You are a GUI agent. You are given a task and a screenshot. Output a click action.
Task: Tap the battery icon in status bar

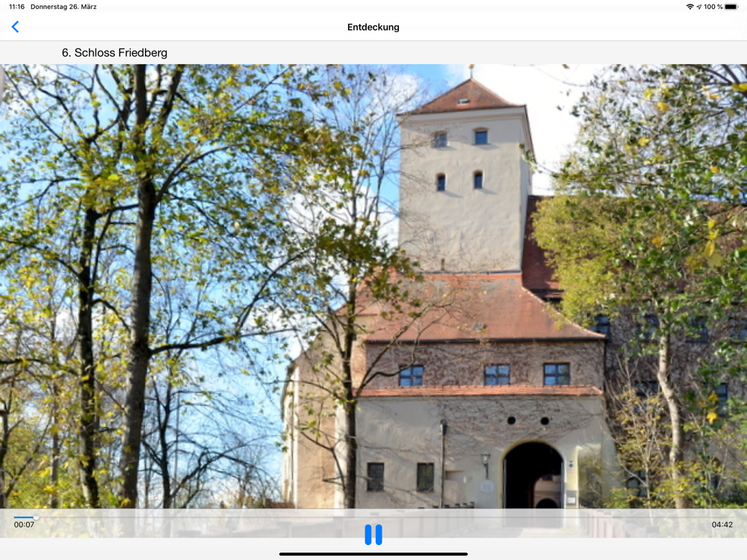coord(731,7)
